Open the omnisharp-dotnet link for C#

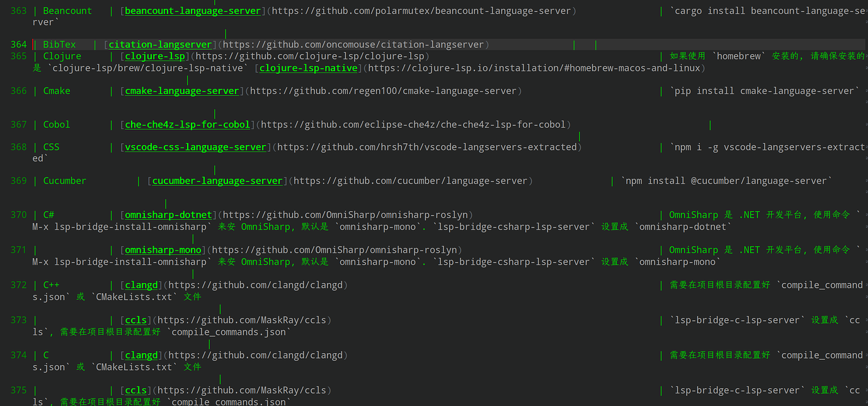point(168,214)
